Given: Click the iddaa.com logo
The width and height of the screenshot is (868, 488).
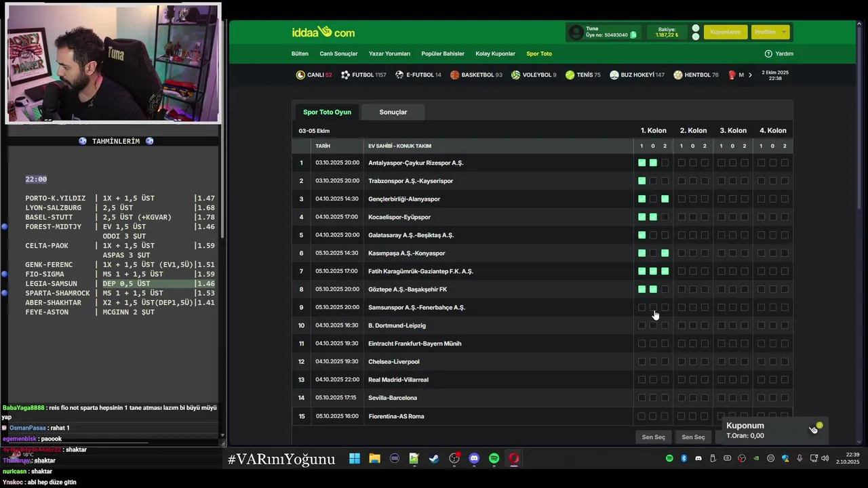Looking at the screenshot, I should tap(323, 32).
